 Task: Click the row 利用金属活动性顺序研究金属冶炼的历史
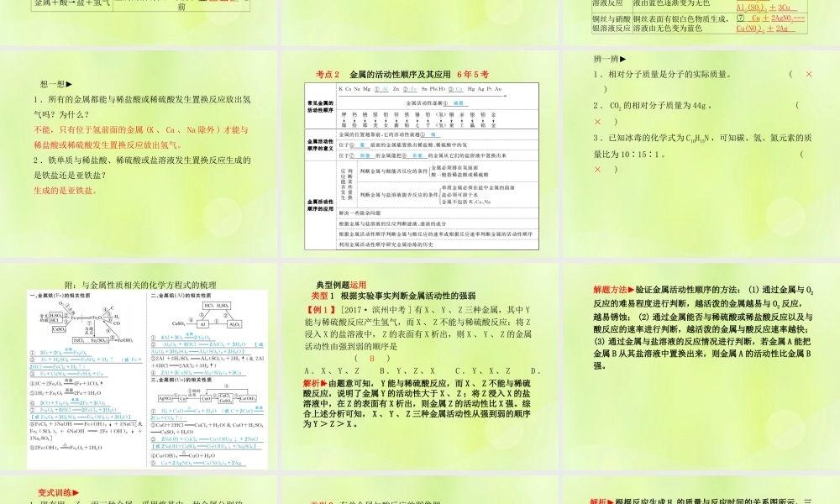(x=385, y=244)
